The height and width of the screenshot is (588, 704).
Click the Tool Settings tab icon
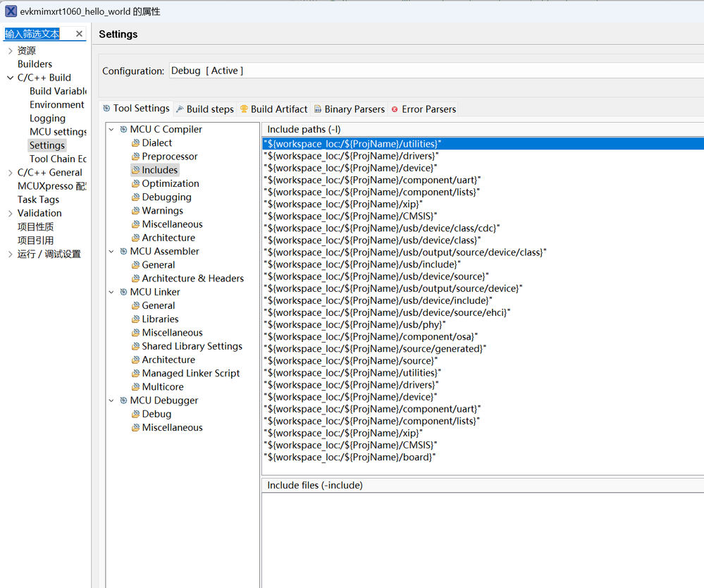click(x=106, y=109)
